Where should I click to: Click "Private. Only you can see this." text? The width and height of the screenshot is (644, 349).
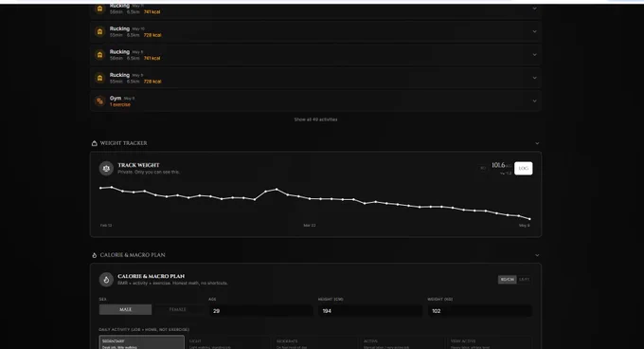tap(149, 172)
